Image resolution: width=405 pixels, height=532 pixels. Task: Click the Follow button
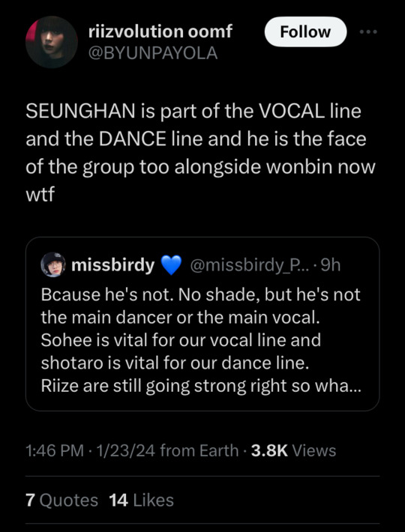click(x=305, y=32)
